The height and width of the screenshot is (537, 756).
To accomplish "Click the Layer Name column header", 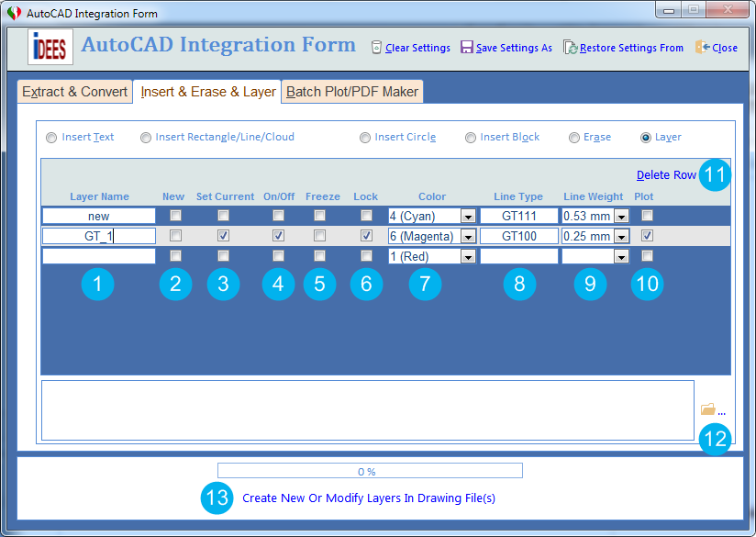I will click(99, 196).
